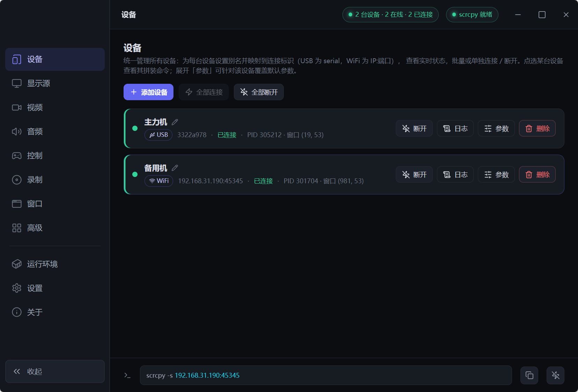The width and height of the screenshot is (578, 392).
Task: Go to the 音频 settings page
Action: [55, 132]
